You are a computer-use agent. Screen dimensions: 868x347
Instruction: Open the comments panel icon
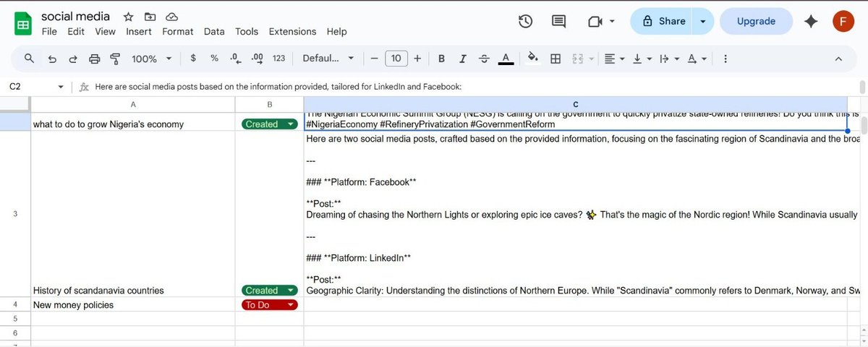click(x=558, y=22)
